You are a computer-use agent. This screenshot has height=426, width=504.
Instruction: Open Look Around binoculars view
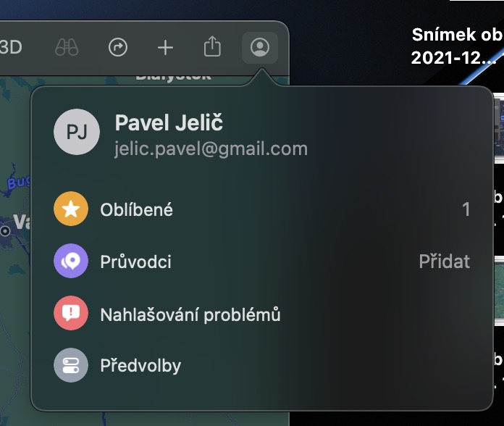click(67, 48)
